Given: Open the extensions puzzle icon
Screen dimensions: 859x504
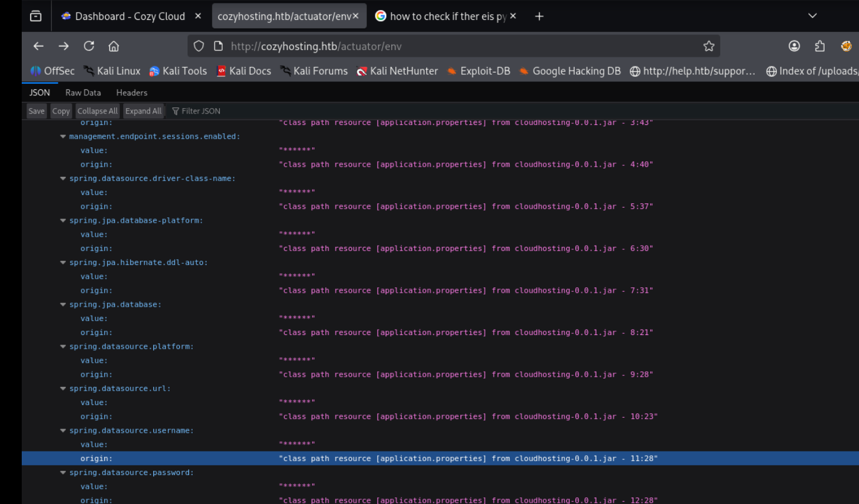Looking at the screenshot, I should [x=820, y=46].
